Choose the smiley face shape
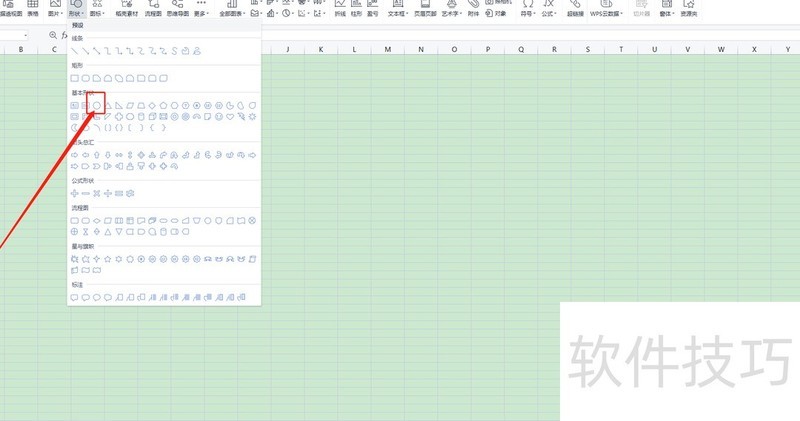800x421 pixels. tap(219, 117)
